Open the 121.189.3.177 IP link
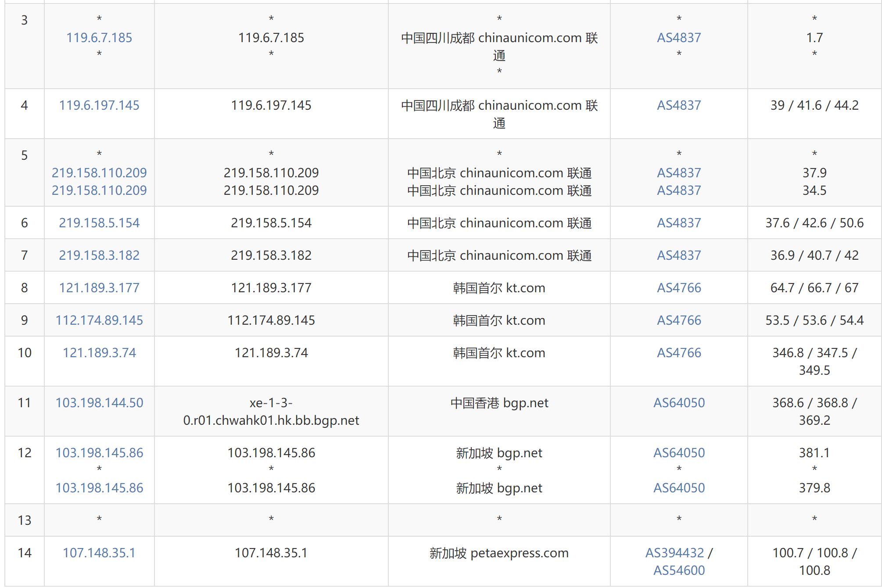The image size is (882, 588). point(99,288)
